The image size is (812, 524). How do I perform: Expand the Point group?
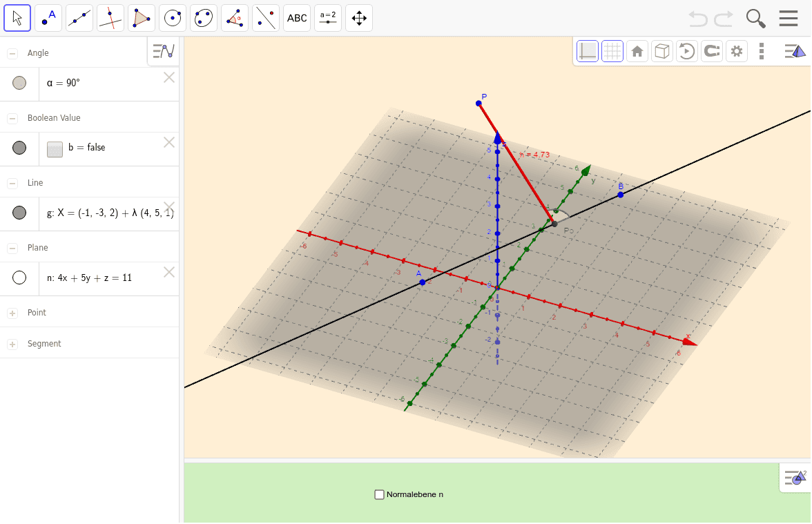coord(12,313)
